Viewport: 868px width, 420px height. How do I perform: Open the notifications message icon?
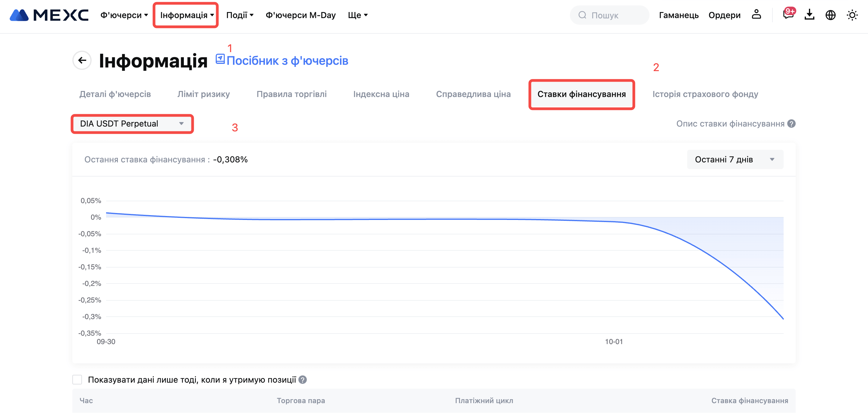[x=788, y=15]
